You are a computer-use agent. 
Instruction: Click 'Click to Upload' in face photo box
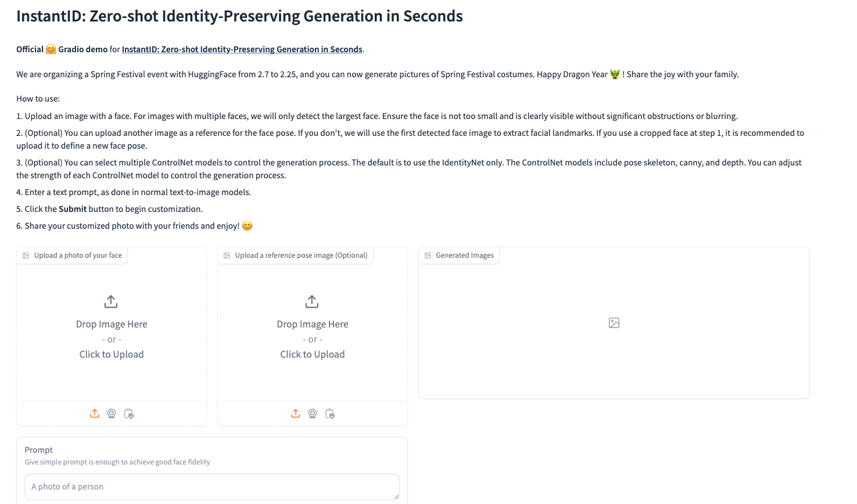112,354
